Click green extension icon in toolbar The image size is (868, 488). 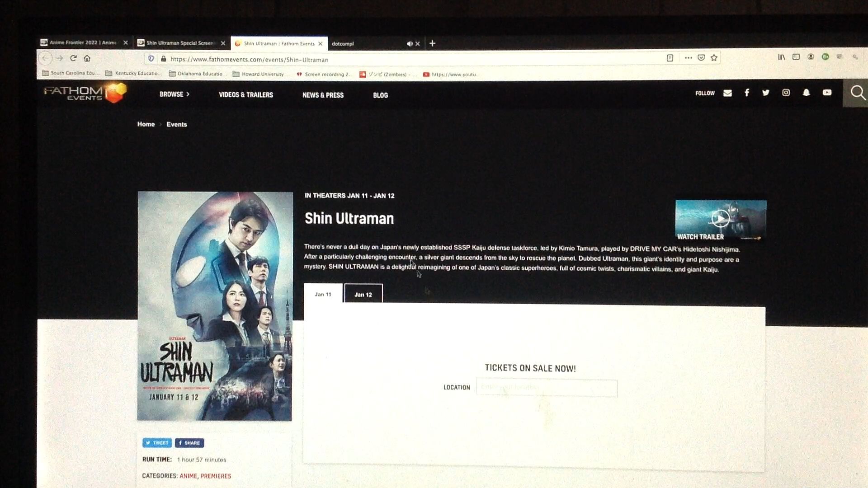pos(826,57)
